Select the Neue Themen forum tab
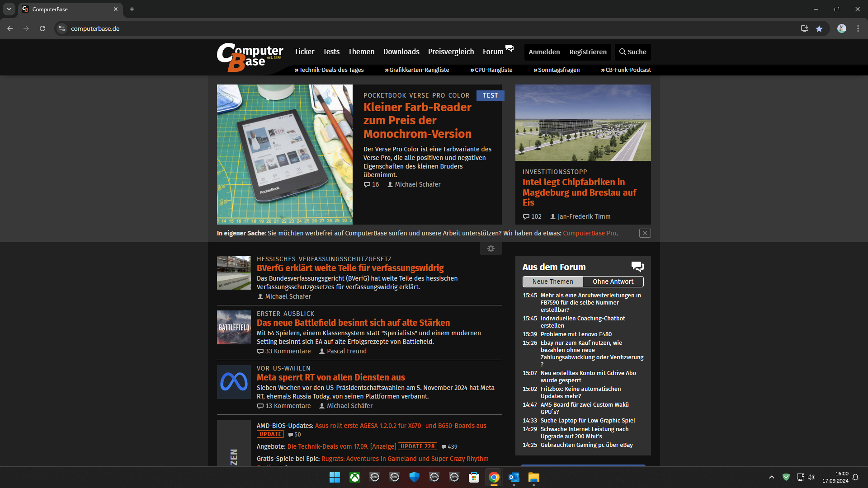This screenshot has width=868, height=488. [x=552, y=282]
